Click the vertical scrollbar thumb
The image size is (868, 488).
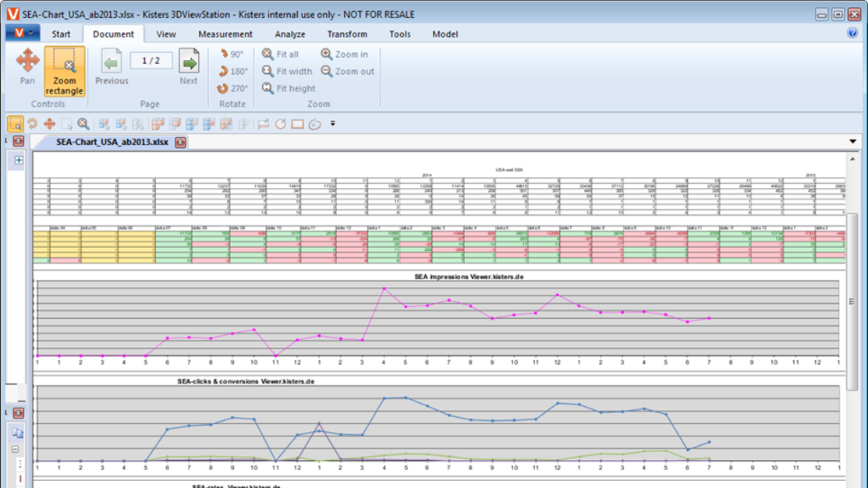pyautogui.click(x=852, y=302)
